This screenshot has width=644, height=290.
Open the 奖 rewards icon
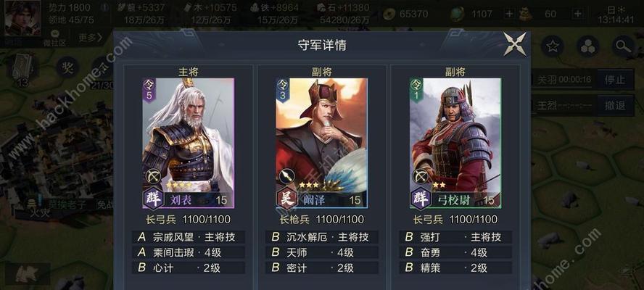tap(67, 67)
